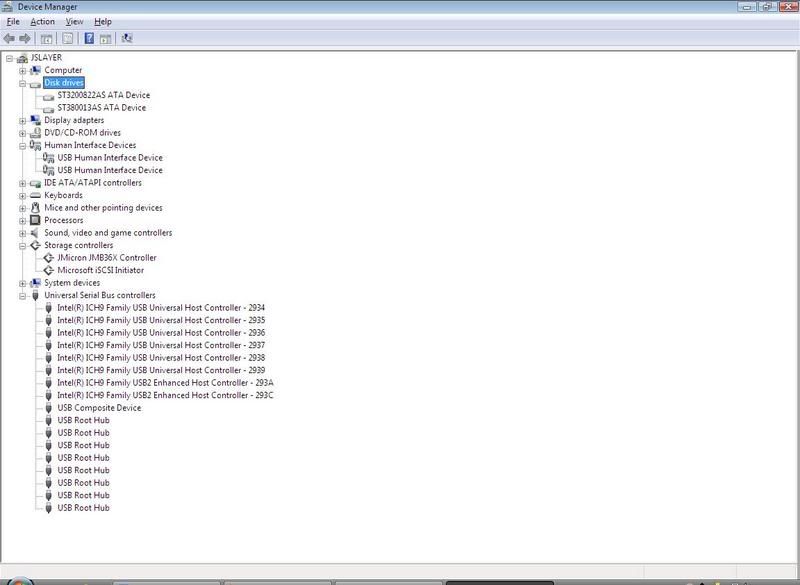Click the System devices category icon
This screenshot has width=800, height=585.
pyautogui.click(x=35, y=283)
